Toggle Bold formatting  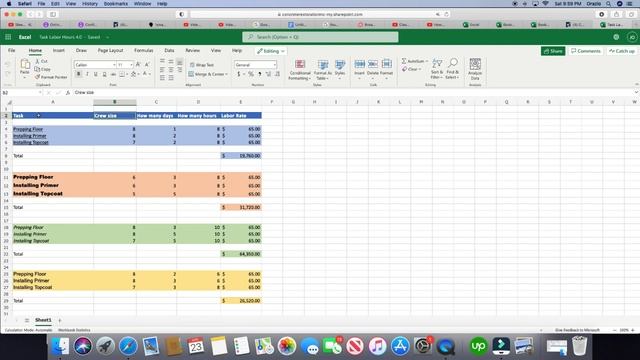pyautogui.click(x=79, y=74)
